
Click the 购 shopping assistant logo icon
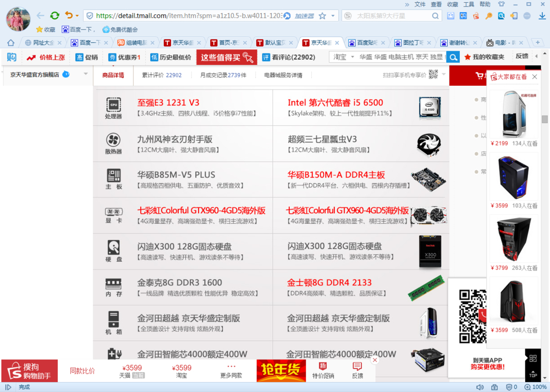[12, 57]
